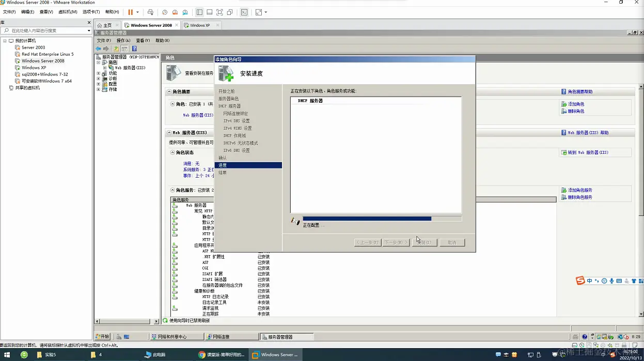Click the Sogou input method icon

point(580,280)
